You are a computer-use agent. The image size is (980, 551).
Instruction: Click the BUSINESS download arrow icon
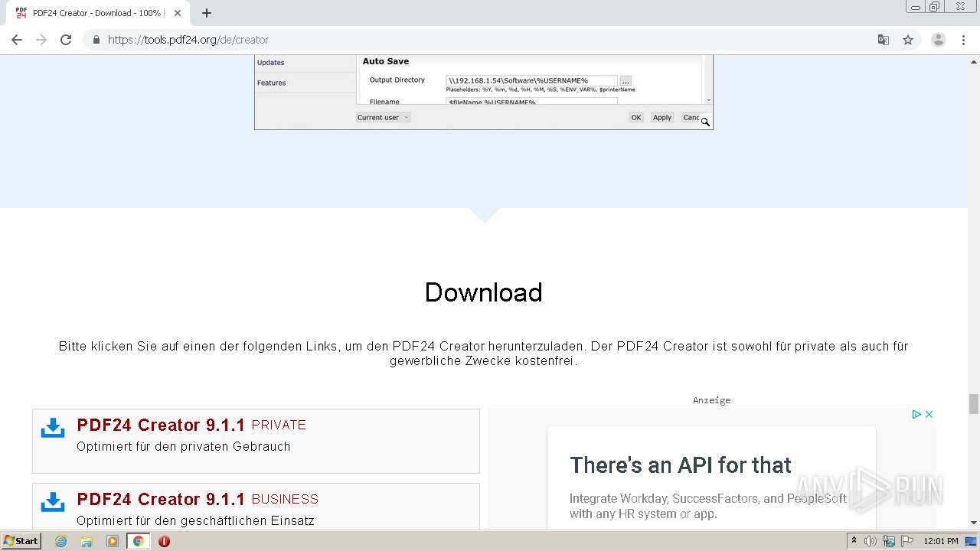pyautogui.click(x=53, y=502)
